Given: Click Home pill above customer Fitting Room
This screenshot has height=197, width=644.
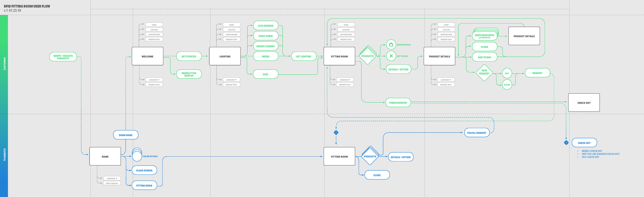Looking at the screenshot, I should [346, 25].
